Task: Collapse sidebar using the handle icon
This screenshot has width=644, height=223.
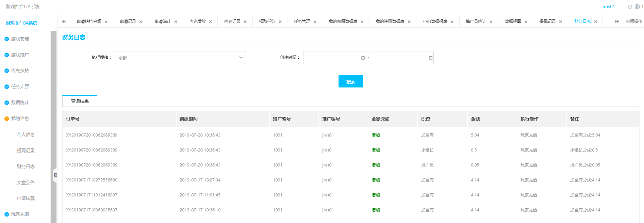Action: 55,175
